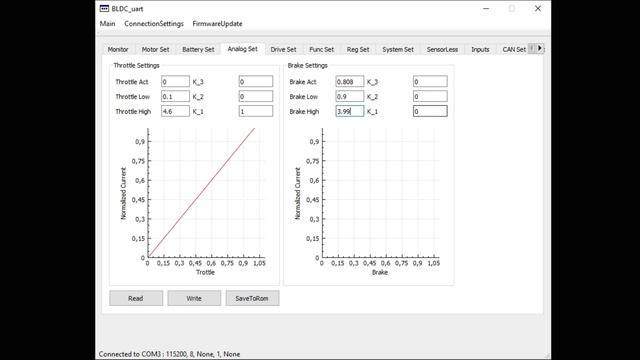Switch to the Battery Set tab
This screenshot has height=360, width=640.
(198, 49)
